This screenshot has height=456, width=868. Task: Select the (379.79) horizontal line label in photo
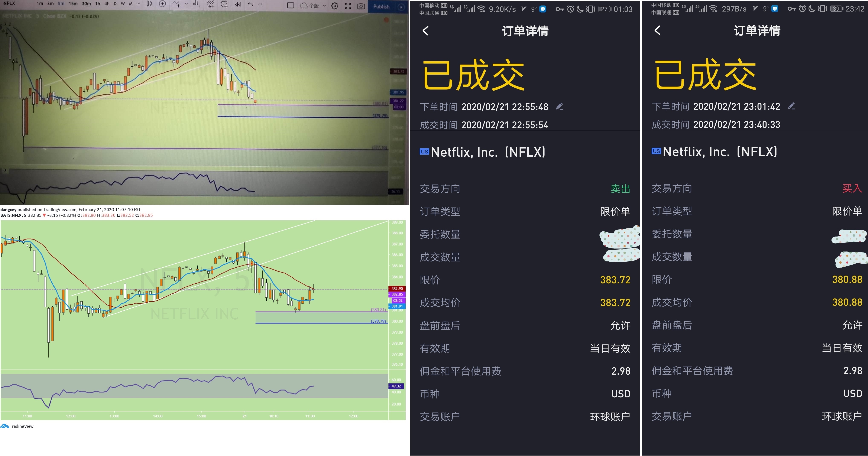tap(380, 115)
